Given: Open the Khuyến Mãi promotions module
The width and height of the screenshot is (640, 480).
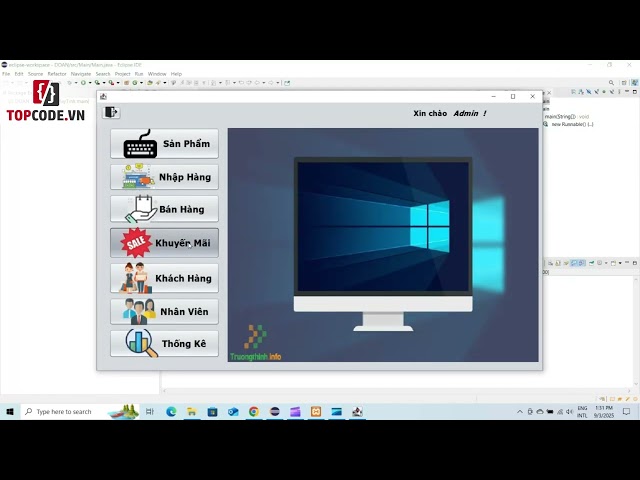Looking at the screenshot, I should (164, 243).
